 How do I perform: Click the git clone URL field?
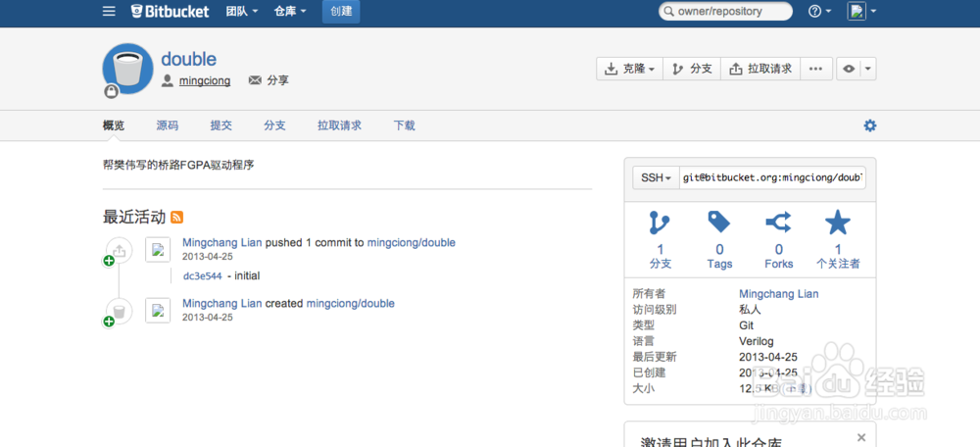coord(772,178)
